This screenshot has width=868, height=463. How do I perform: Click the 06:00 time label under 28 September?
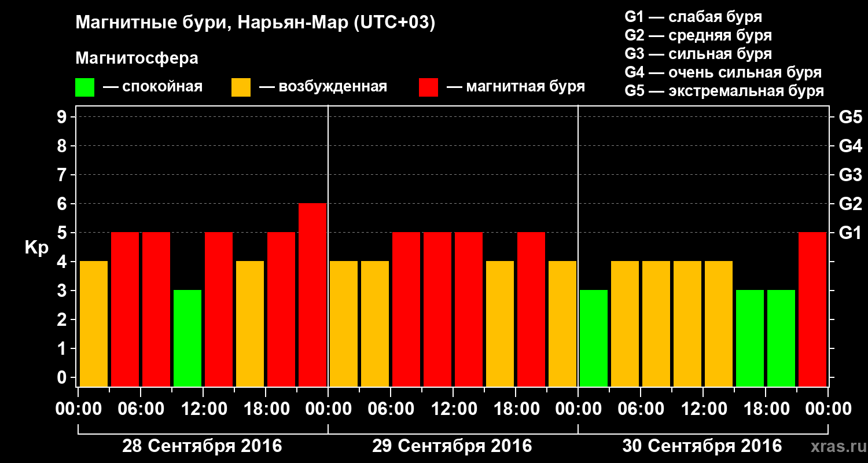141,409
